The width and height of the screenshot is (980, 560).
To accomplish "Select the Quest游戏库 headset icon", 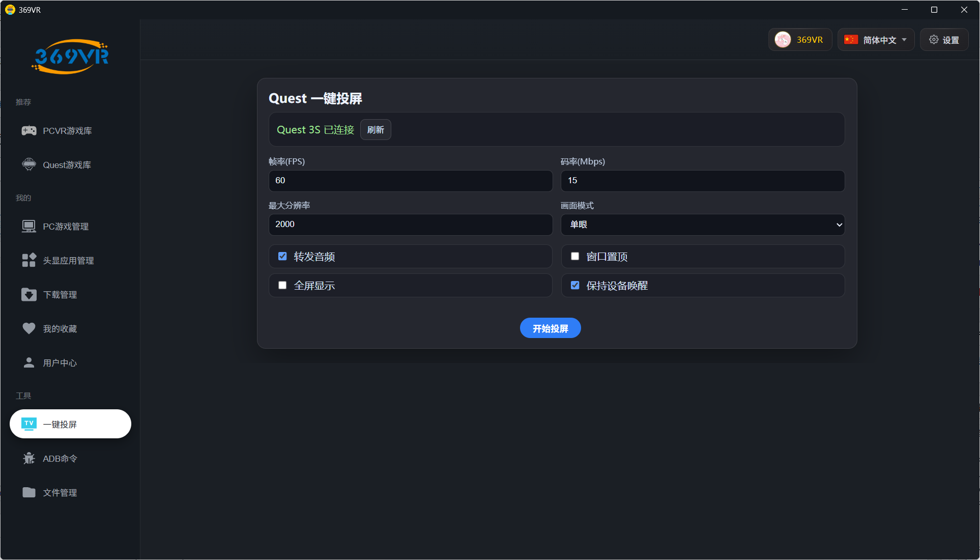I will pyautogui.click(x=29, y=164).
